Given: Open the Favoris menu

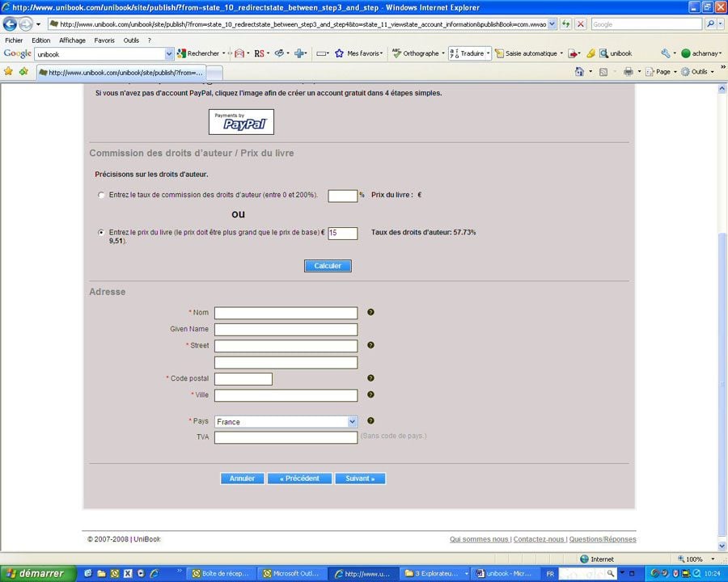Looking at the screenshot, I should 104,40.
